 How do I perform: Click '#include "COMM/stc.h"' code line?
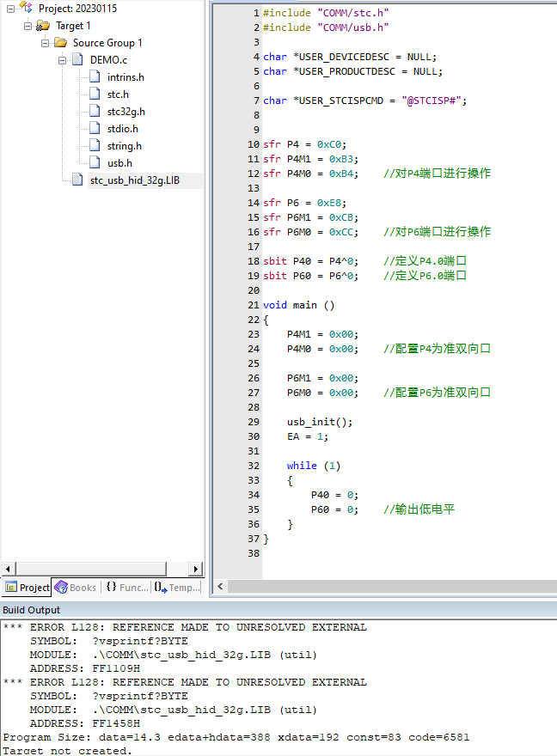[326, 13]
